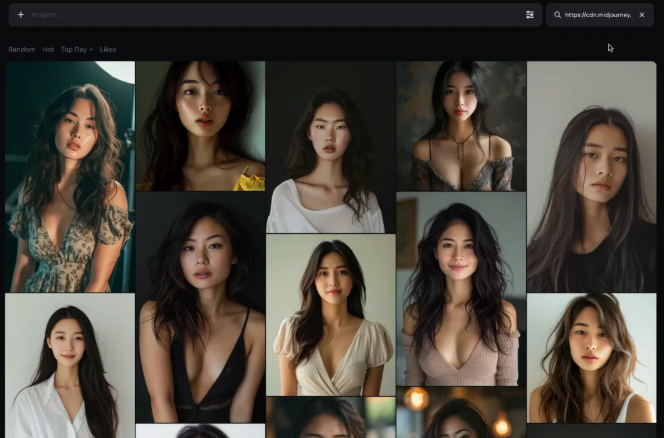Screen dimensions: 664x438
Task: Clear the search URL with the X
Action: pyautogui.click(x=642, y=15)
